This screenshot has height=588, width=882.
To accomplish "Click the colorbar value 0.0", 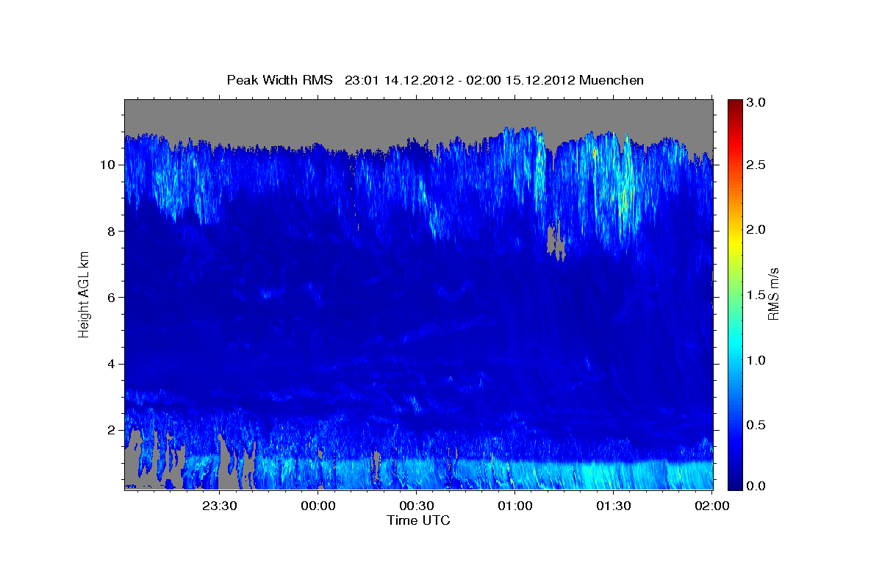I will click(756, 486).
